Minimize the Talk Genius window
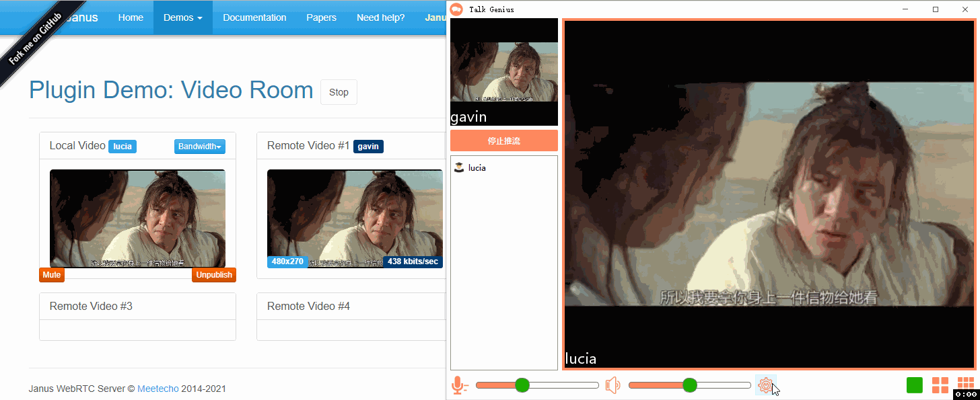 [906, 9]
